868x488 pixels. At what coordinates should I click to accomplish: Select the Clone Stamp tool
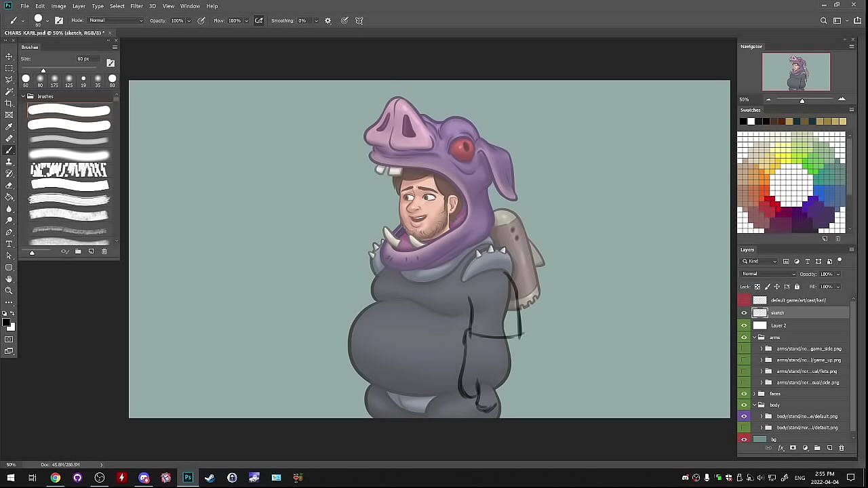click(x=9, y=162)
